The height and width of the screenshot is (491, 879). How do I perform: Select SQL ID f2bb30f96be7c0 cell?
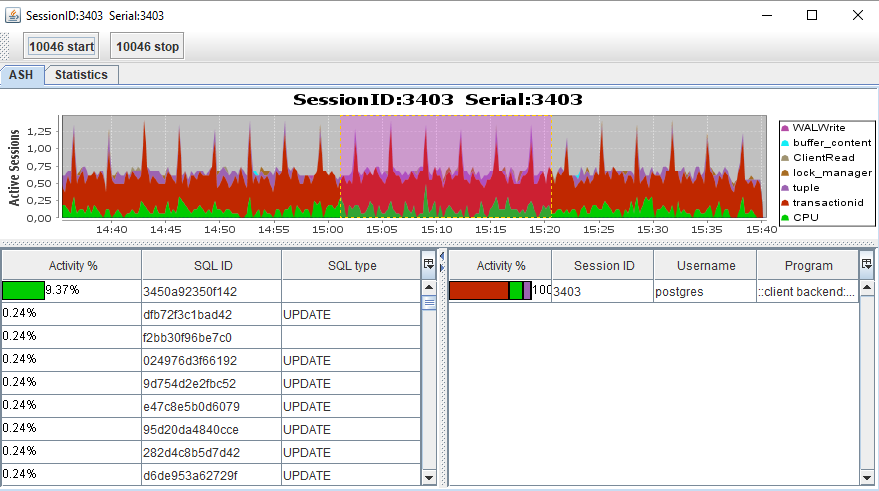coord(211,337)
